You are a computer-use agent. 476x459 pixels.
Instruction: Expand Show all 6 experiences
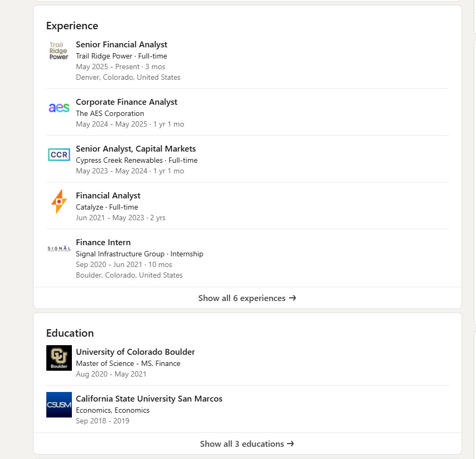pos(248,298)
